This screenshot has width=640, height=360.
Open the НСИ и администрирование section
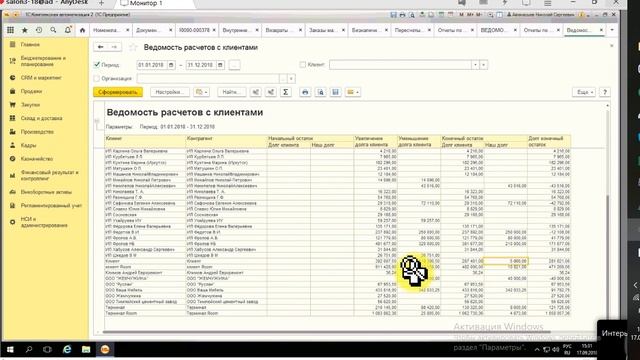[44, 222]
